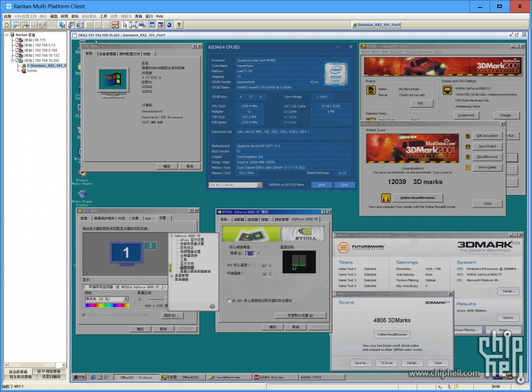Switch to Color Management tab in NVIDIA properties
Screen dimensions: 532x392
[281, 219]
